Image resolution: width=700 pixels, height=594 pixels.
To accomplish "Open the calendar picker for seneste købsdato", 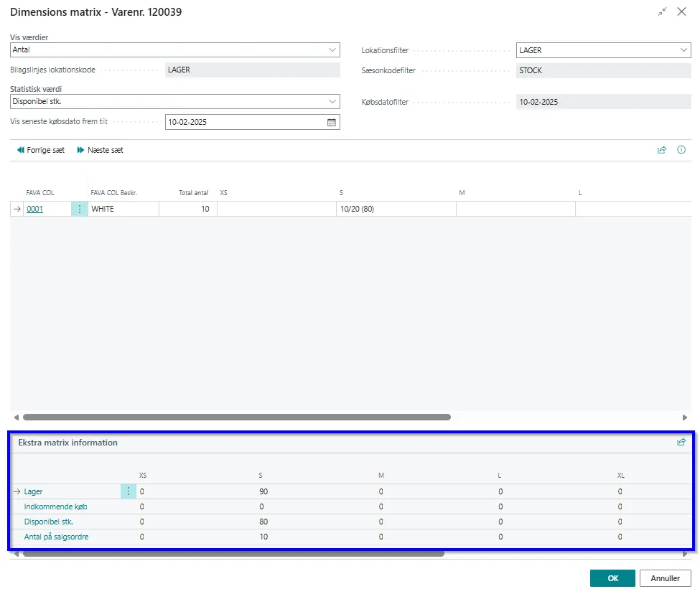I will coord(332,123).
